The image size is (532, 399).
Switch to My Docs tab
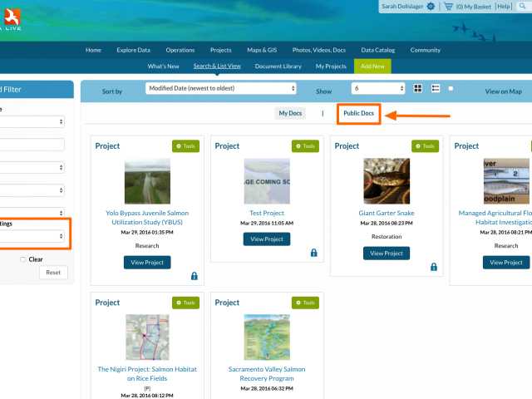(x=290, y=113)
